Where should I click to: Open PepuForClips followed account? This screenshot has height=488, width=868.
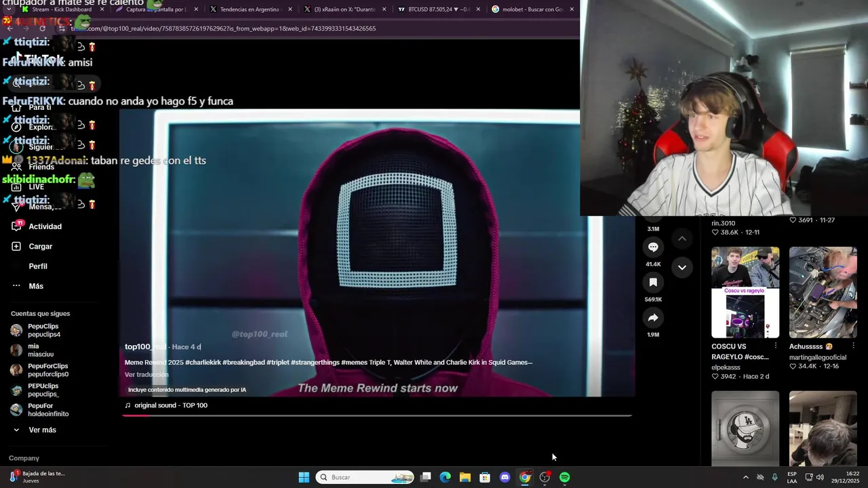click(41, 369)
